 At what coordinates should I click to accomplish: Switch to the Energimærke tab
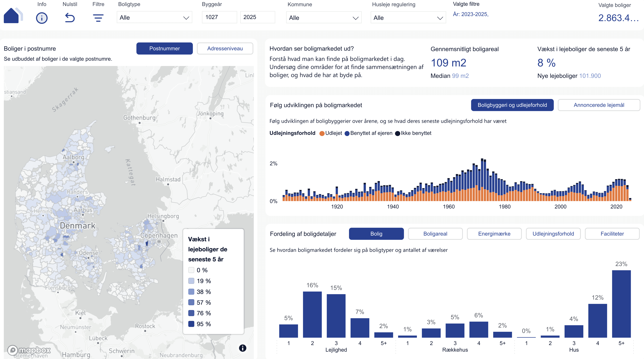click(494, 234)
